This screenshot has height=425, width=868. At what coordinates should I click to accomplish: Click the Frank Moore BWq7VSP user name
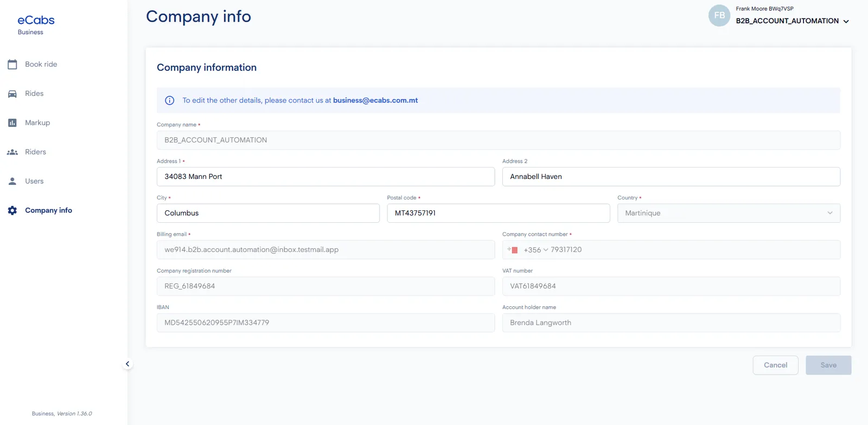coord(764,9)
